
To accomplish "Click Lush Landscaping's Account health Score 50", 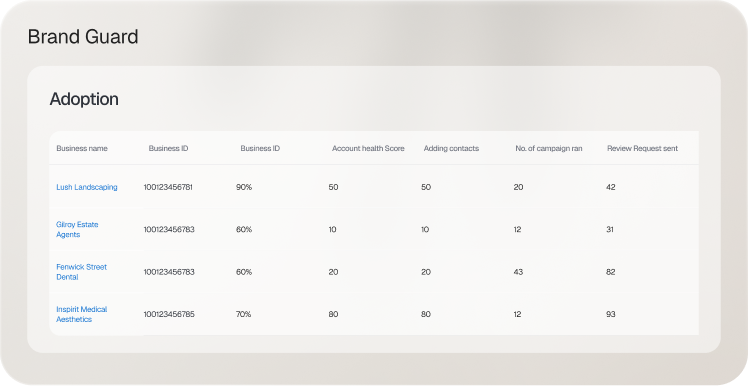I will click(333, 187).
